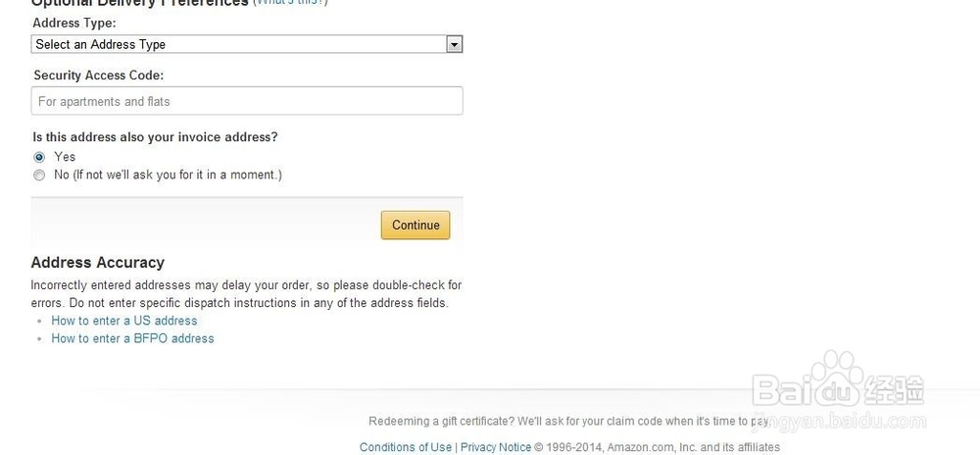Focus the Security Access Code input field
Viewport: 980px width, 455px height.
click(x=247, y=101)
